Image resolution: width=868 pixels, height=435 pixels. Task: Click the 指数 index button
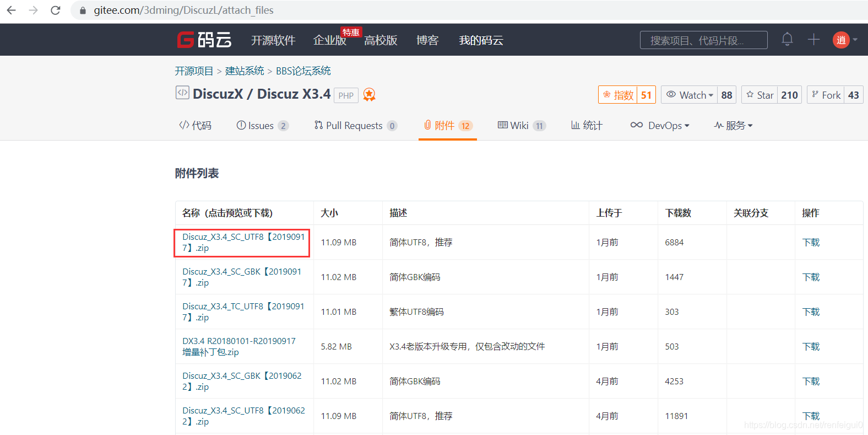coord(618,95)
